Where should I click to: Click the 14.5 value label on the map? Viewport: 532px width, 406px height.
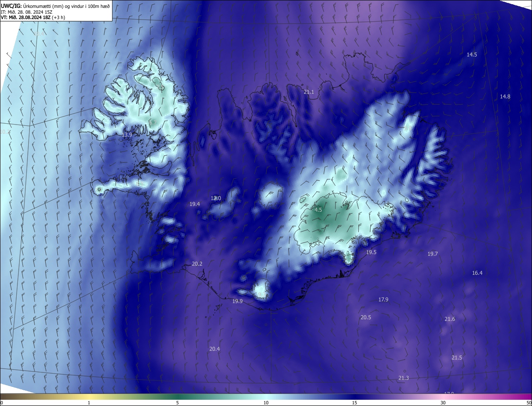point(472,54)
